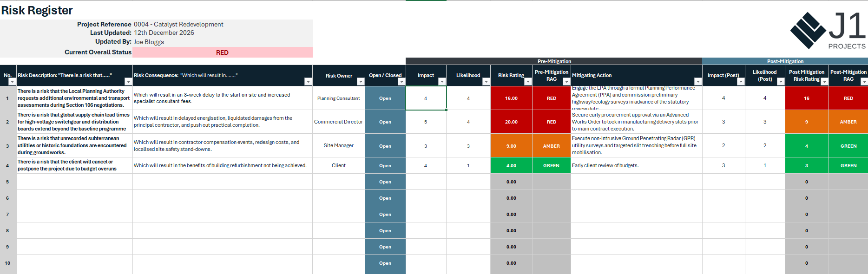
Task: Select the Open status cell for risk 2
Action: [385, 122]
